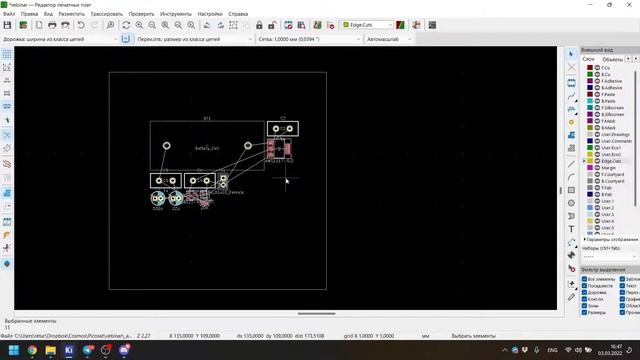The width and height of the screenshot is (640, 360).
Task: Expand 'Параметры отображения' section
Action: [611, 240]
